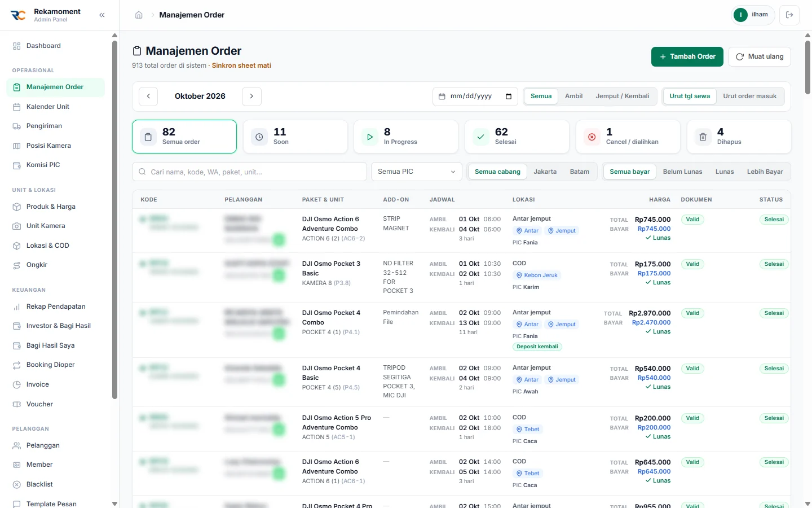Click the home icon in the breadcrumb
812x508 pixels.
pyautogui.click(x=139, y=15)
